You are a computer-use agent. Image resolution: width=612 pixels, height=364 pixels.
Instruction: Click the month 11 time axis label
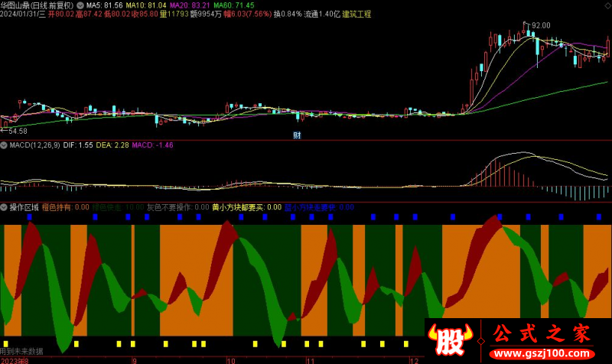coord(311,361)
